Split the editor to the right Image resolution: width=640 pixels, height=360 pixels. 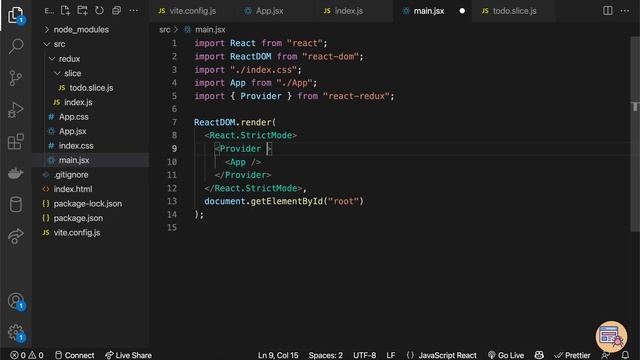coord(608,11)
